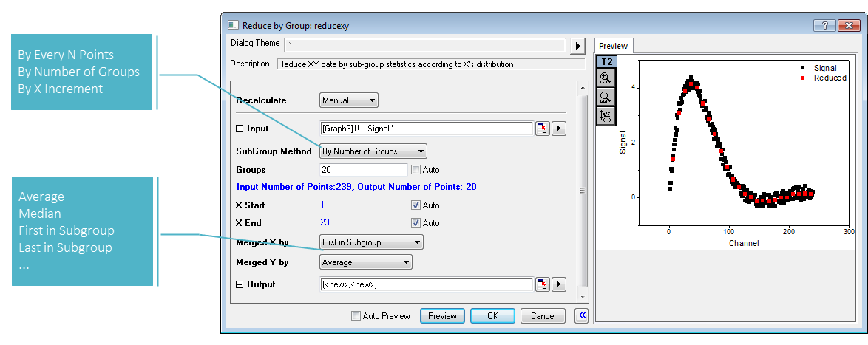The image size is (868, 345).
Task: Click the zoom-out icon in Preview panel
Action: 606,97
